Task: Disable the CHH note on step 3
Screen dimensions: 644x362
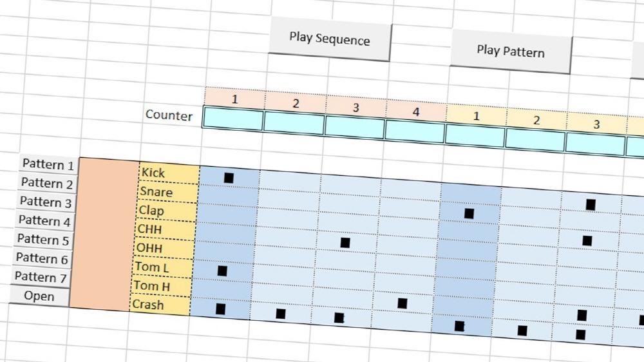Action: [345, 243]
